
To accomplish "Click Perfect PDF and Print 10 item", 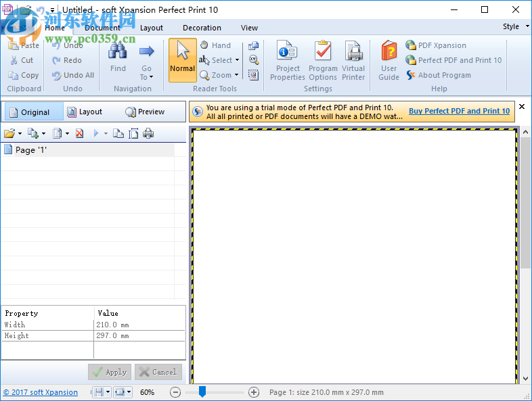I will pos(453,60).
